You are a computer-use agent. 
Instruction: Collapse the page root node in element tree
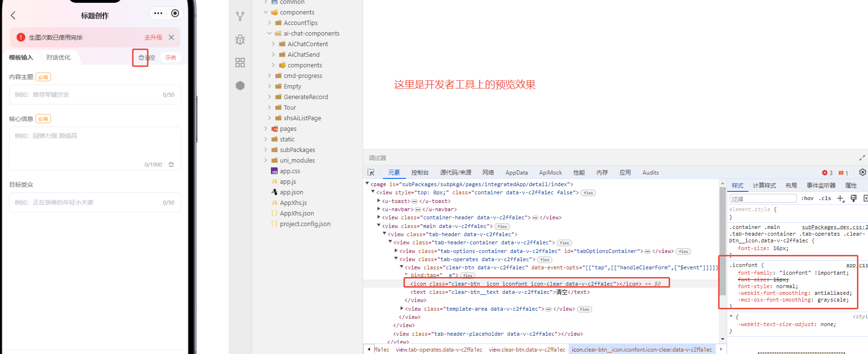(x=367, y=184)
